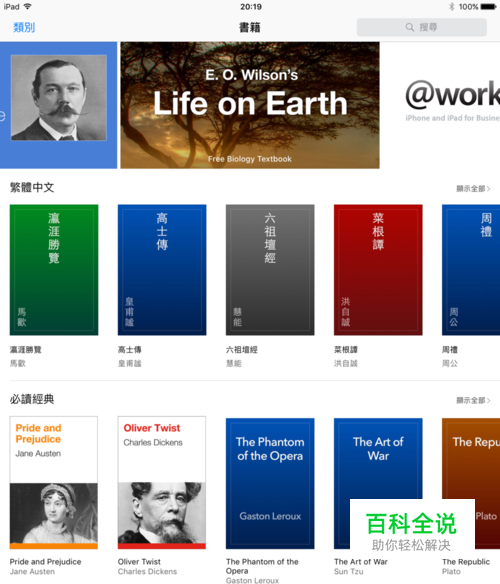Open the green 瀛涯勝覽 book cover
Image resolution: width=500 pixels, height=584 pixels.
point(54,270)
